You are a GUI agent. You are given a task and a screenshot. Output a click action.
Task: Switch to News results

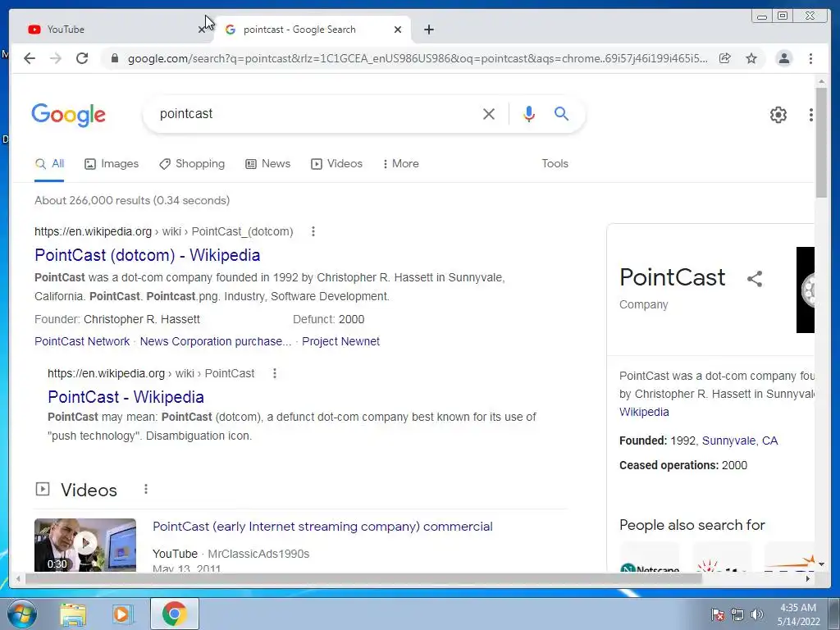(x=268, y=164)
